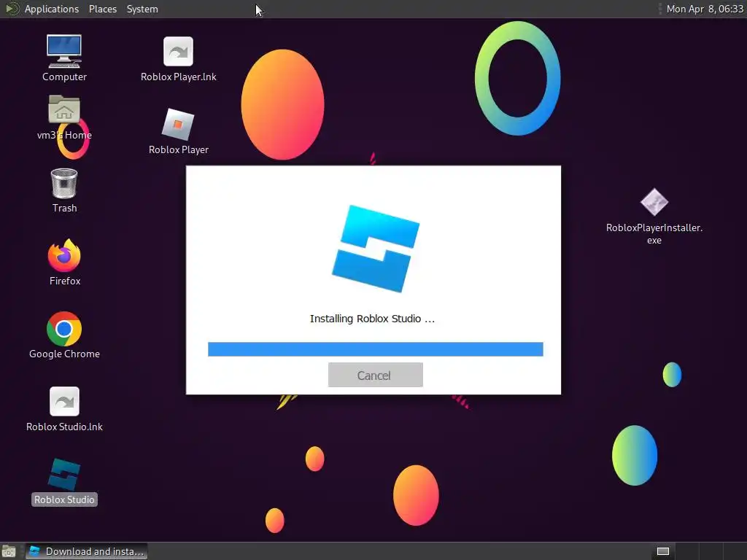
Task: Click the MATE logo in top panel
Action: point(12,9)
